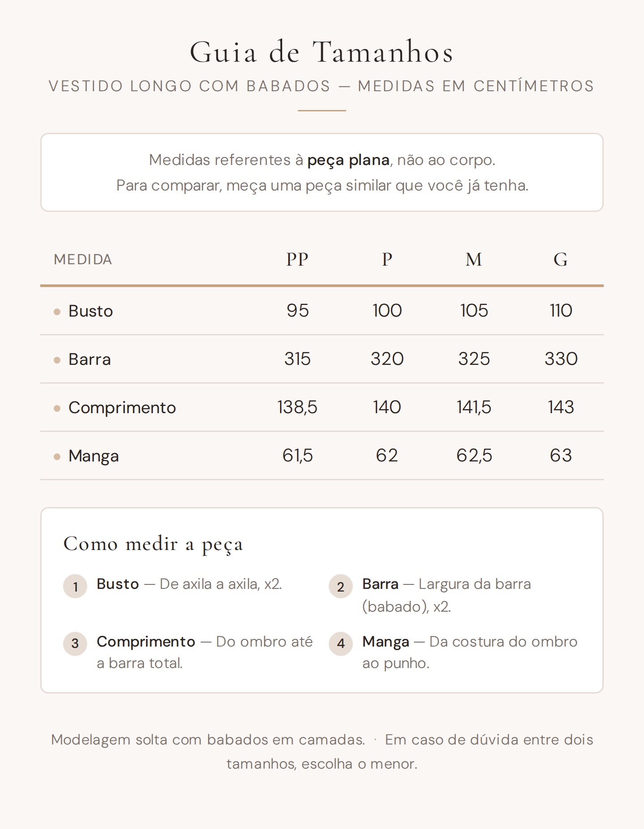This screenshot has width=644, height=829.
Task: Click the number 2 badge beside Barra
Action: 341,586
